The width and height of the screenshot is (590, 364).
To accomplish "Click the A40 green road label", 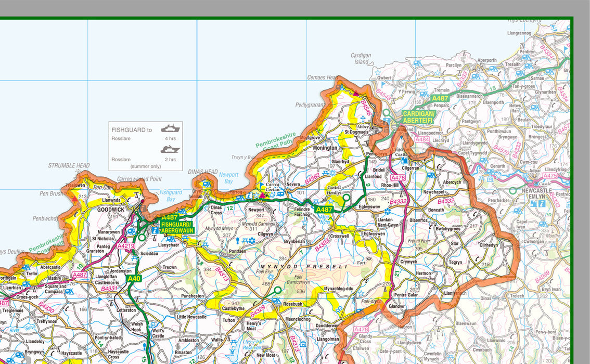I will pos(134,279).
